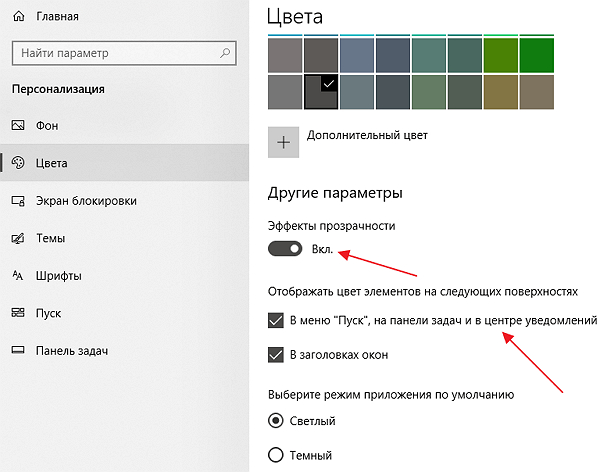Turn off the Эффекты прозрачности toggle

(x=285, y=248)
